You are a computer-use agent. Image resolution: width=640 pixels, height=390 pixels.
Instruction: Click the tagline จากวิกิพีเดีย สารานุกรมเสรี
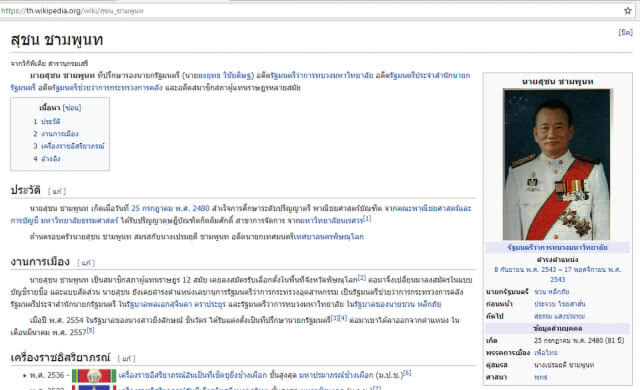point(49,64)
